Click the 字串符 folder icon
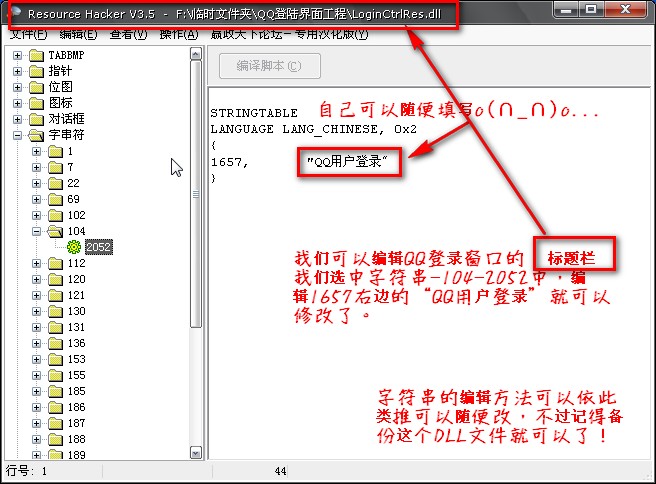The image size is (656, 484). (36, 135)
